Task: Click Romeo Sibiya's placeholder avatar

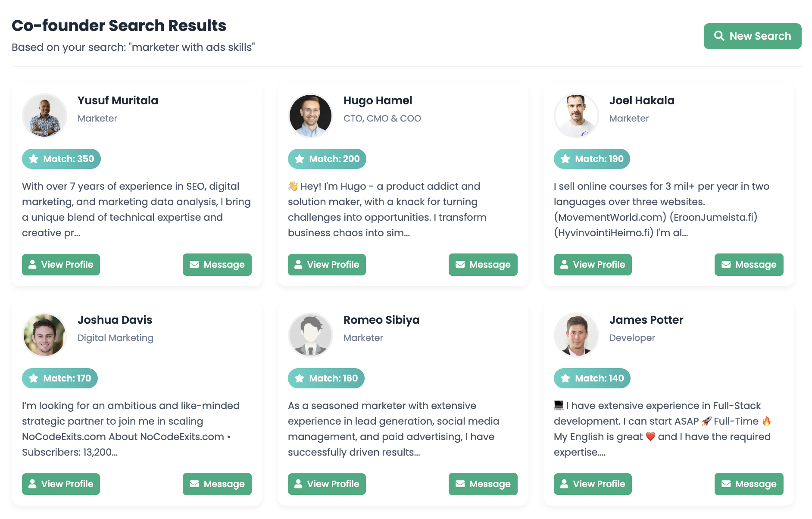Action: pyautogui.click(x=310, y=335)
